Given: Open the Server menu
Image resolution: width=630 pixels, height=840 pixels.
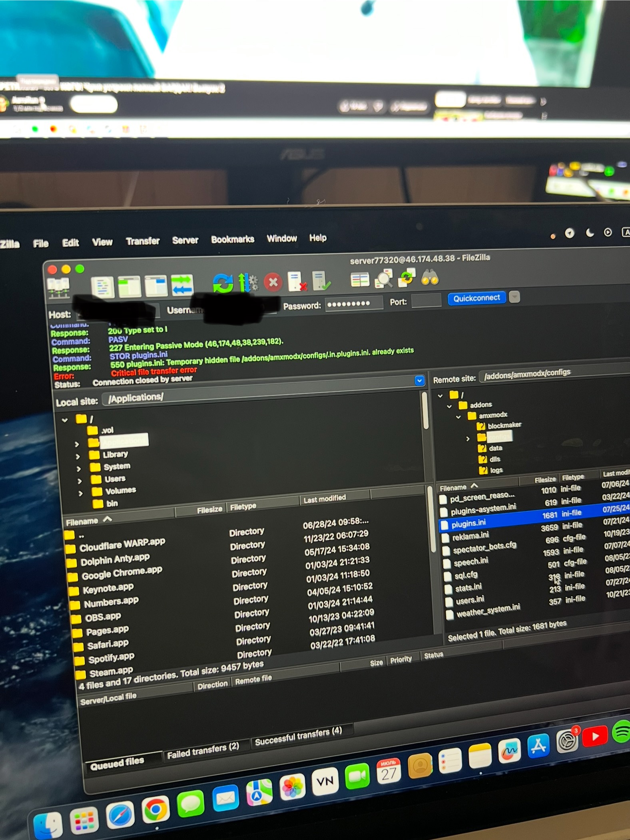Looking at the screenshot, I should click(185, 240).
